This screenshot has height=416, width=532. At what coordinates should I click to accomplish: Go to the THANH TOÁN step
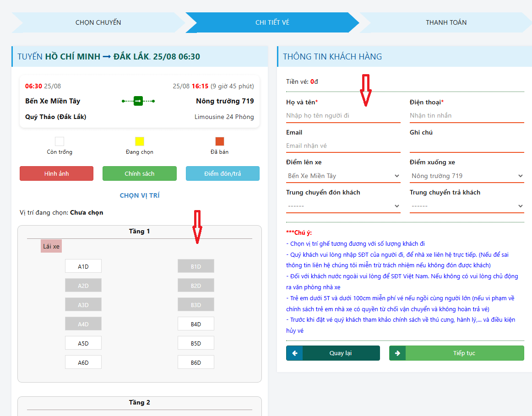tap(446, 22)
